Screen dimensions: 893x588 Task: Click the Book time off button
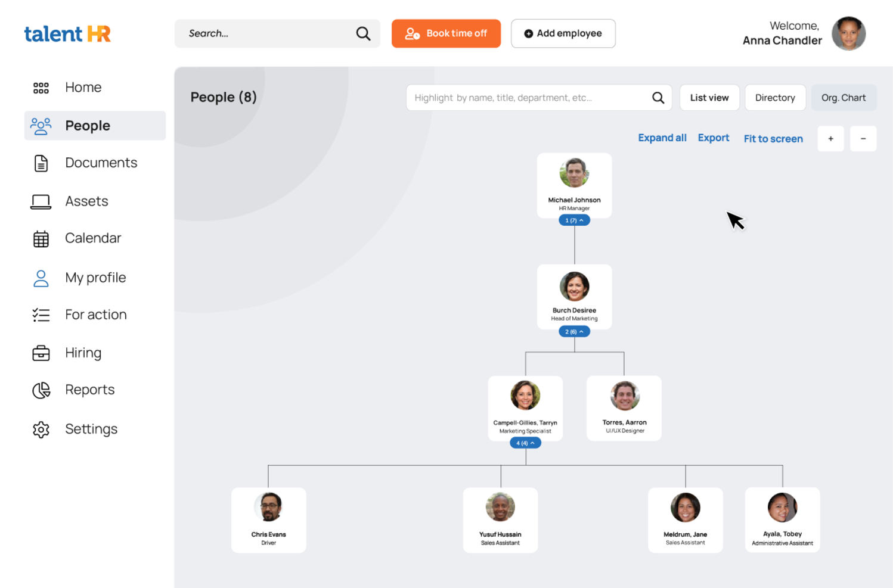446,34
